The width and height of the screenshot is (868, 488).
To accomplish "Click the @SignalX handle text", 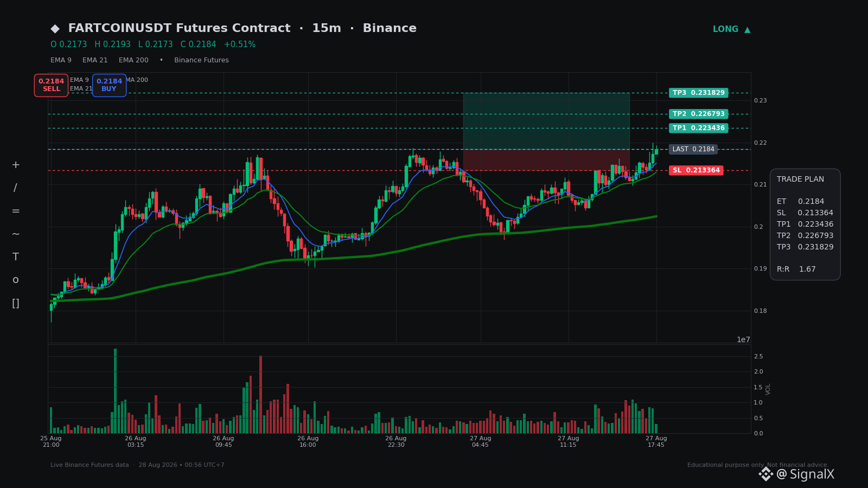I will tap(806, 474).
